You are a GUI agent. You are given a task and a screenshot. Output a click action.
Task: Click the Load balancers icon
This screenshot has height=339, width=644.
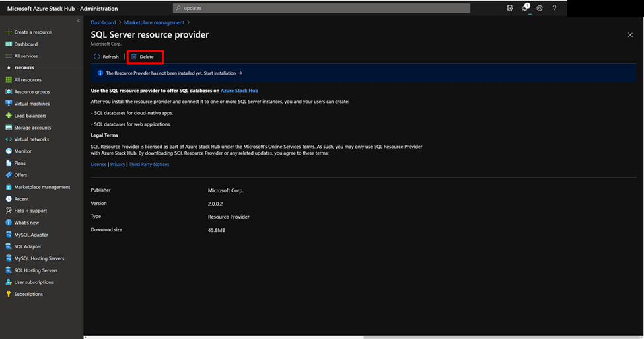8,116
